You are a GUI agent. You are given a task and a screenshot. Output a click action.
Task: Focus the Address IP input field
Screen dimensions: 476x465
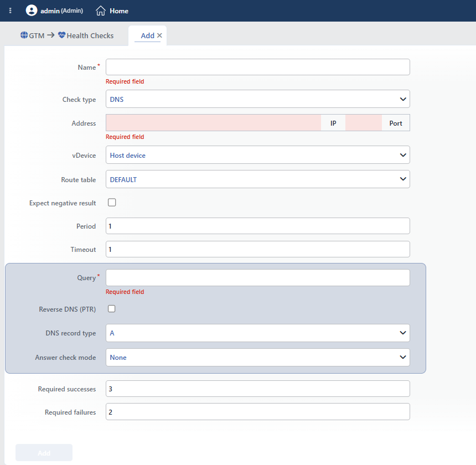click(x=214, y=123)
